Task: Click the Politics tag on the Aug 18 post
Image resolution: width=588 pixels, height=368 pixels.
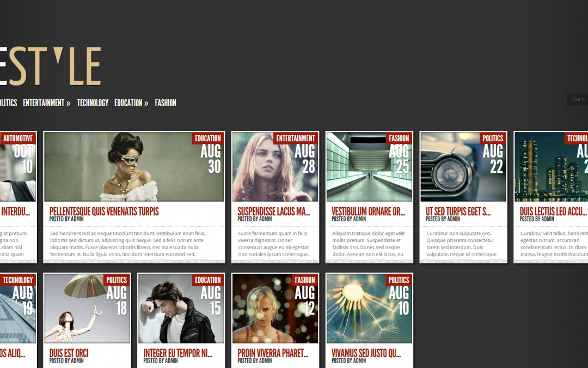Action: coord(117,280)
